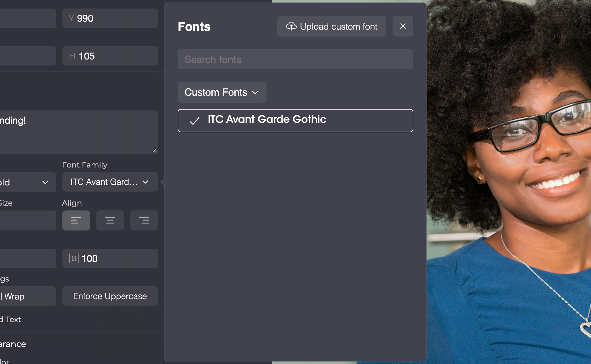Click the Search fonts field
Image resolution: width=591 pixels, height=364 pixels.
tap(295, 59)
